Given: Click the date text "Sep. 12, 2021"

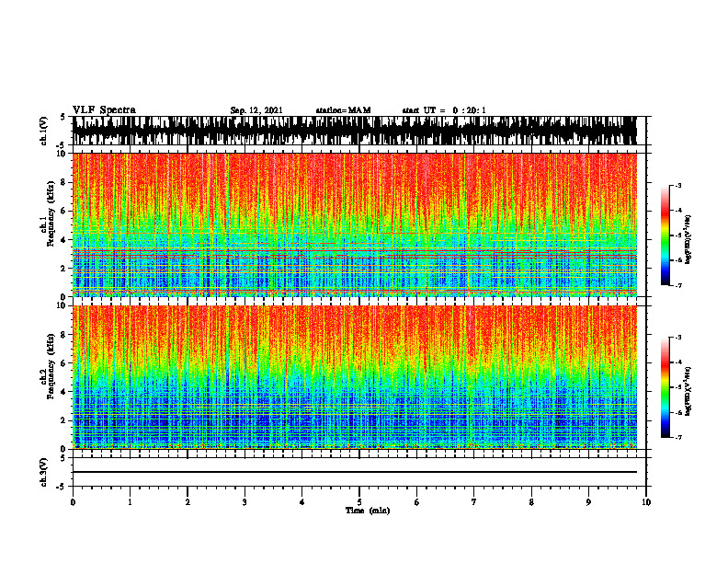Looking at the screenshot, I should (256, 110).
